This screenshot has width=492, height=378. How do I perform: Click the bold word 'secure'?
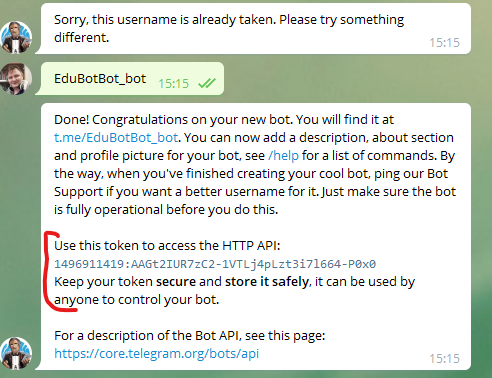pyautogui.click(x=176, y=282)
